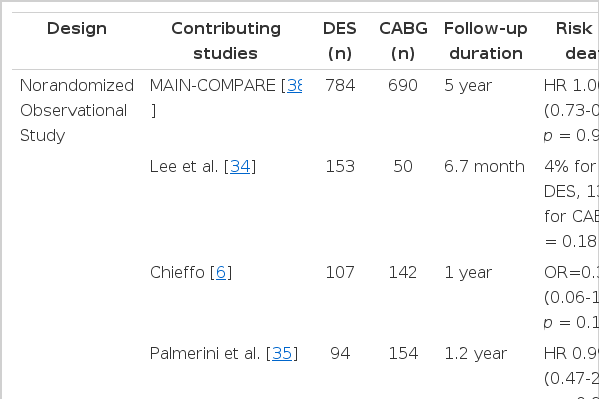599x399 pixels.
Task: Click the Risk column header
Action: pyautogui.click(x=574, y=29)
